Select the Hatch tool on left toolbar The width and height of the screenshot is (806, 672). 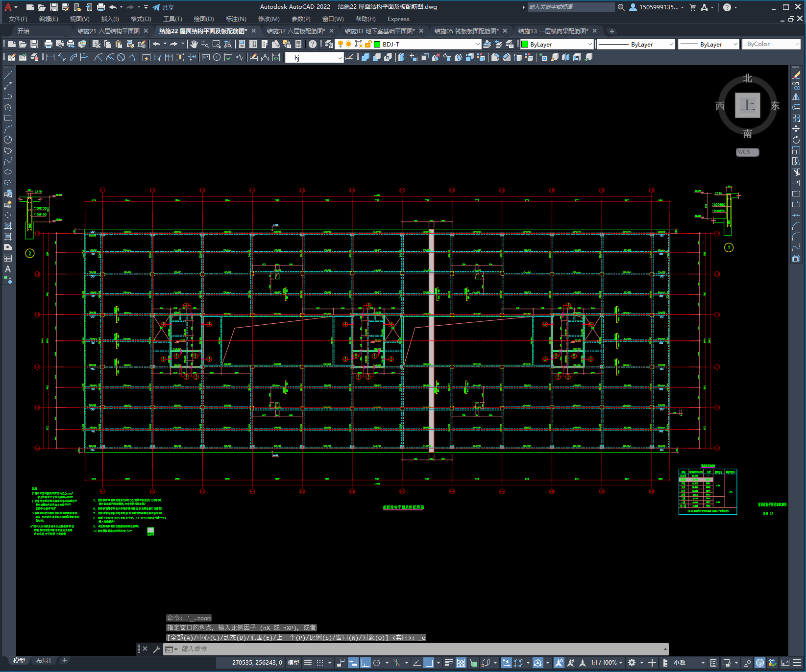8,226
